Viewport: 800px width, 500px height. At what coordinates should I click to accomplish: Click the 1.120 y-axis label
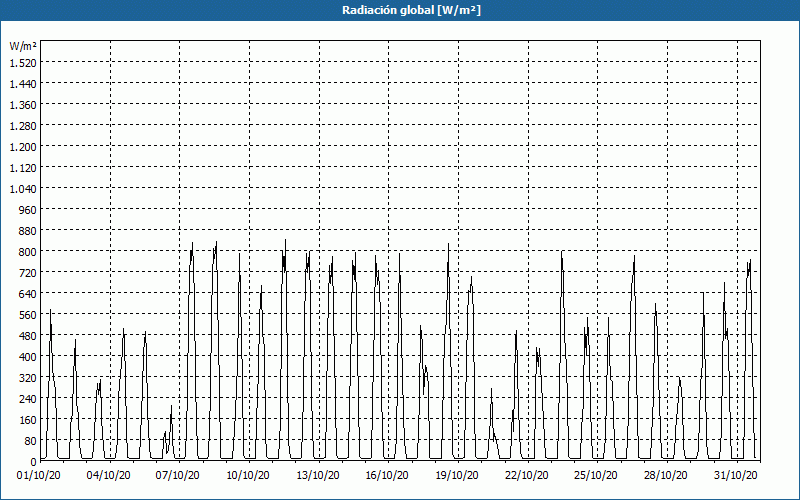[x=23, y=168]
